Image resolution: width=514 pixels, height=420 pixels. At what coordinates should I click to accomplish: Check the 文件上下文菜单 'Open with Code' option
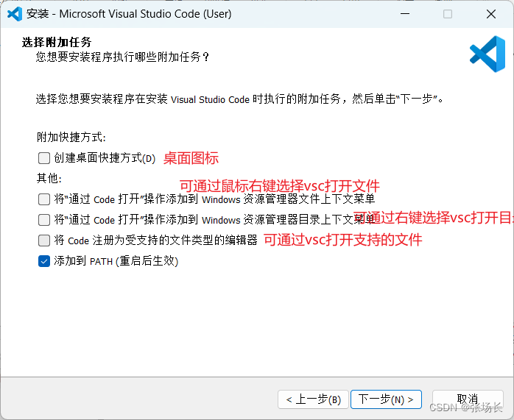pyautogui.click(x=44, y=199)
